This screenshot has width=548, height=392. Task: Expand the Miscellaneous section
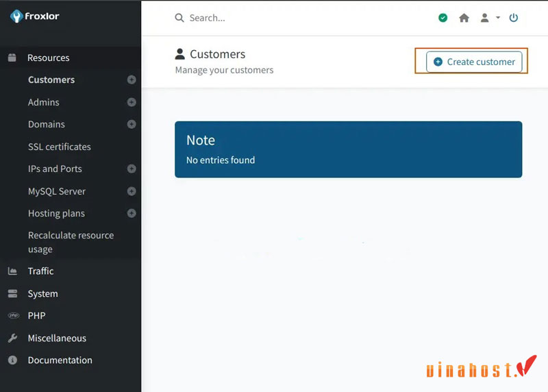tap(57, 338)
